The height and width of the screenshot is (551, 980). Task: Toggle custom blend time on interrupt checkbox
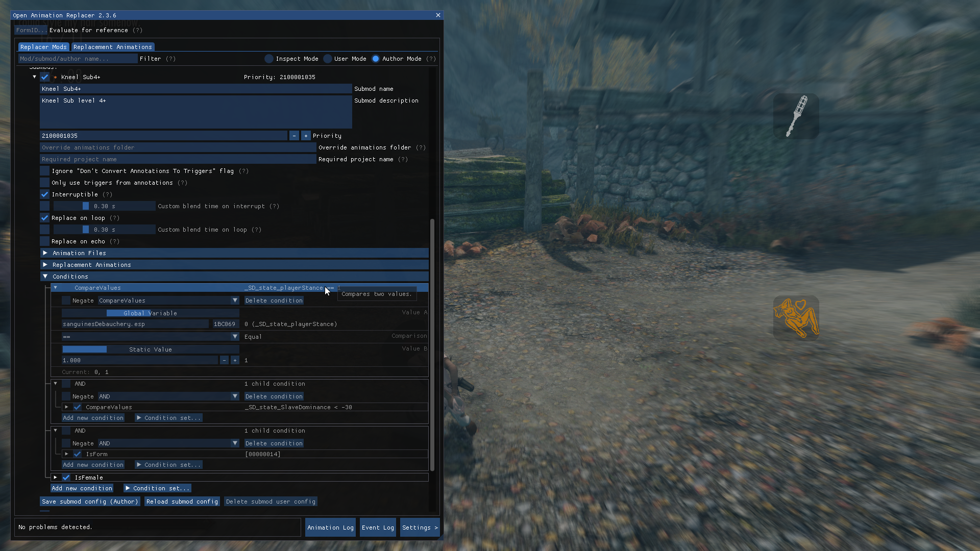[x=45, y=206]
